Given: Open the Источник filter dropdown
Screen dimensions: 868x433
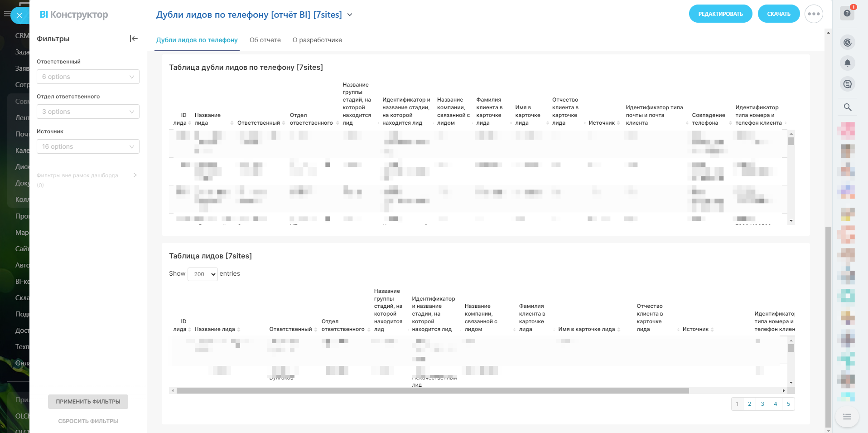Looking at the screenshot, I should (88, 146).
